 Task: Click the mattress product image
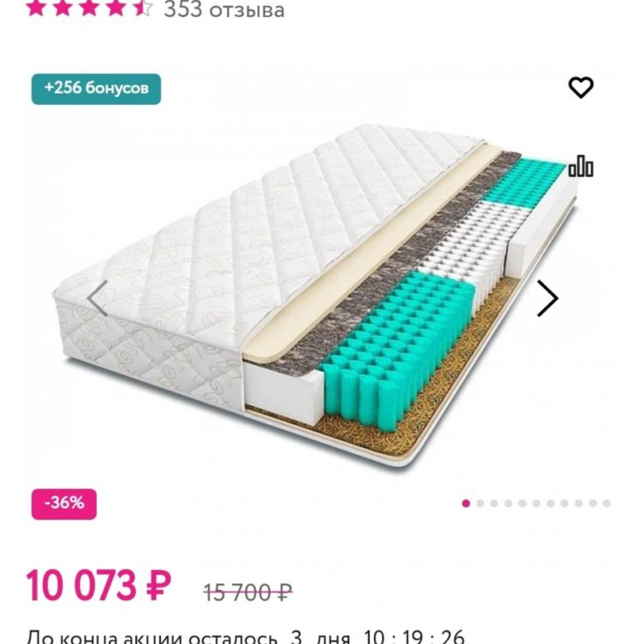[314, 297]
